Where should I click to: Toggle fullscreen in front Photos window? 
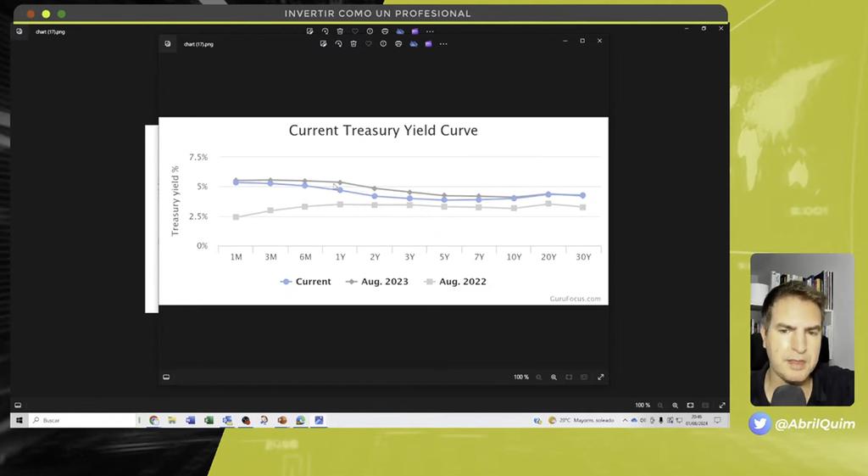(x=601, y=377)
